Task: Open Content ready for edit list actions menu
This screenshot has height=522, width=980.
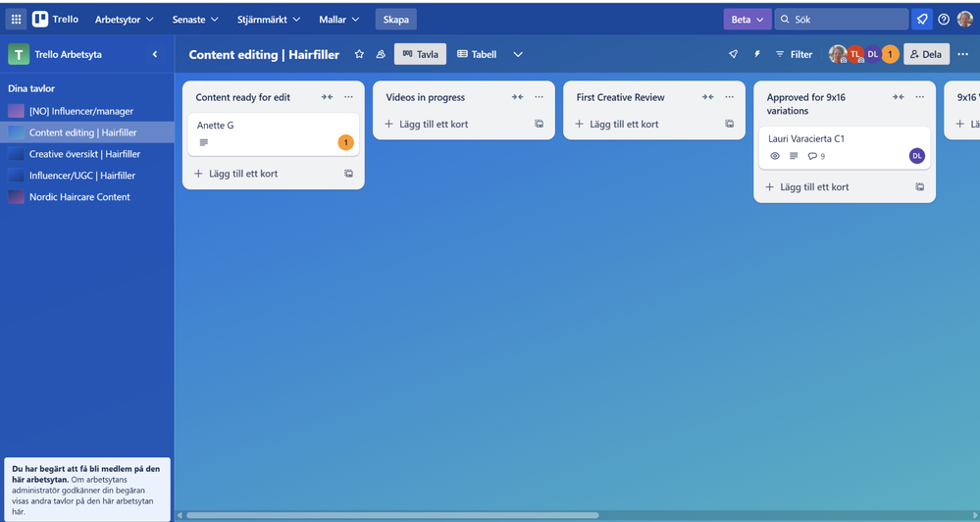Action: [349, 97]
